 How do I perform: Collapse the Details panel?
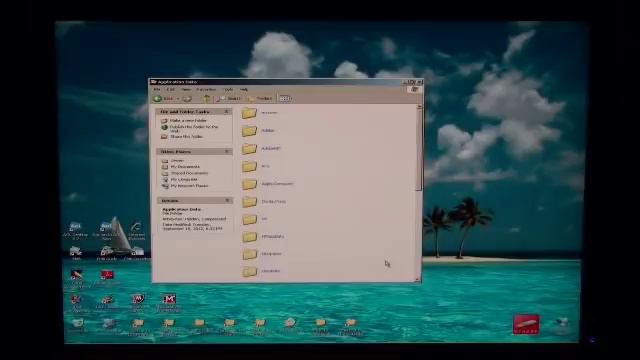tap(227, 200)
